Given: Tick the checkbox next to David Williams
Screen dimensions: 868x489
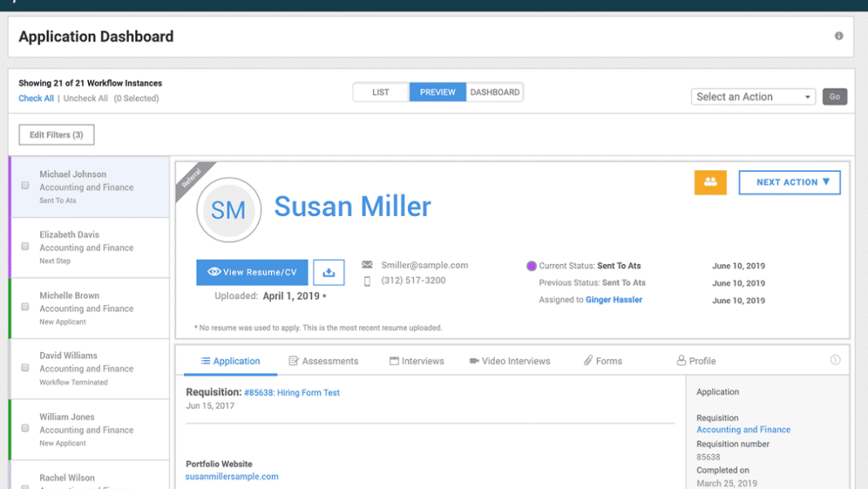Looking at the screenshot, I should point(24,368).
